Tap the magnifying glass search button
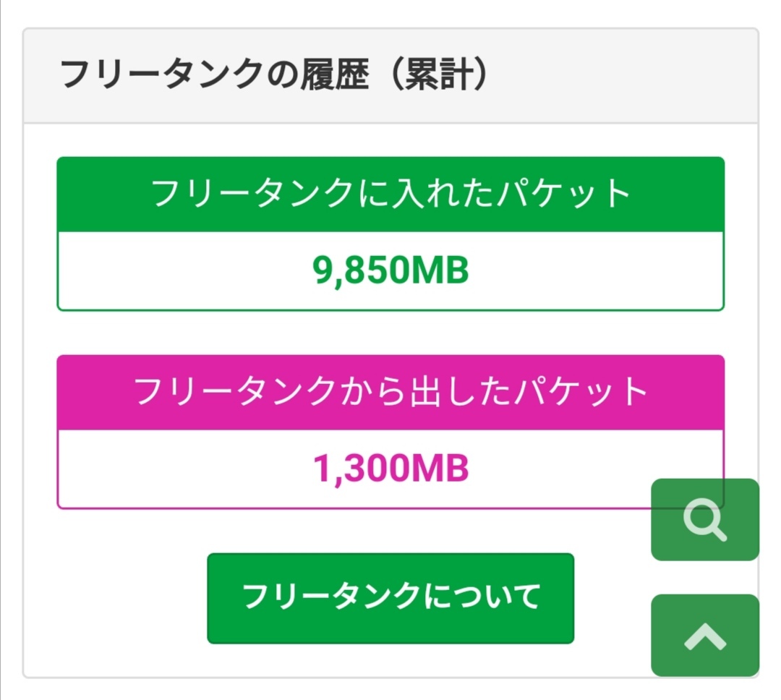781x700 pixels. [704, 519]
